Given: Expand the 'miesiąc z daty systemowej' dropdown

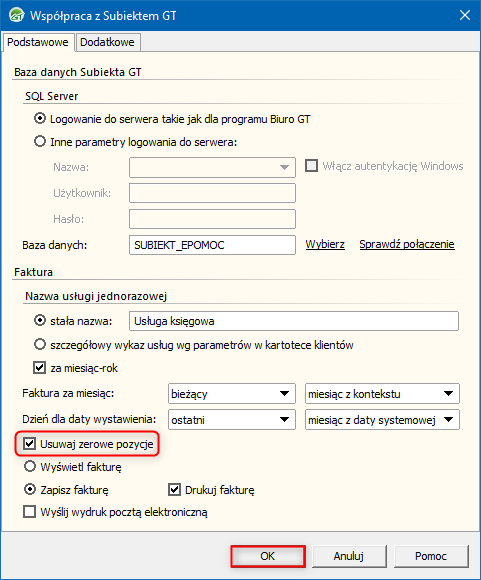Looking at the screenshot, I should pyautogui.click(x=382, y=419).
